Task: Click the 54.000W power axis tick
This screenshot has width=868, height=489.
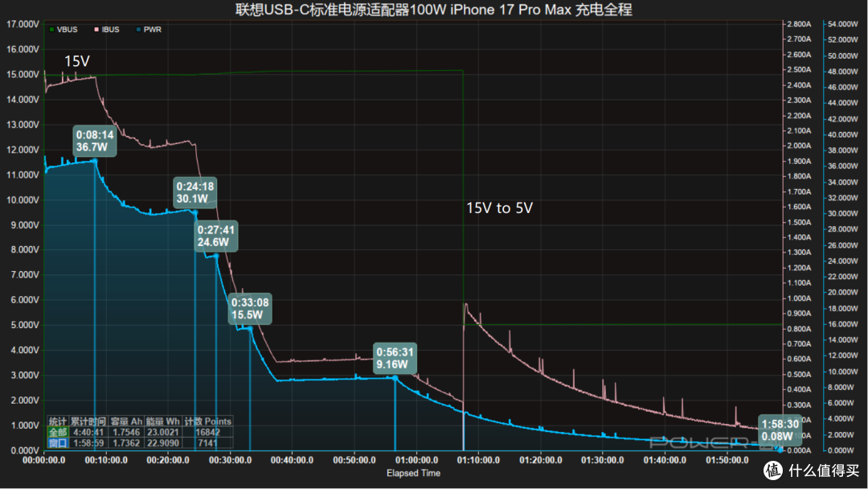Action: [x=842, y=24]
